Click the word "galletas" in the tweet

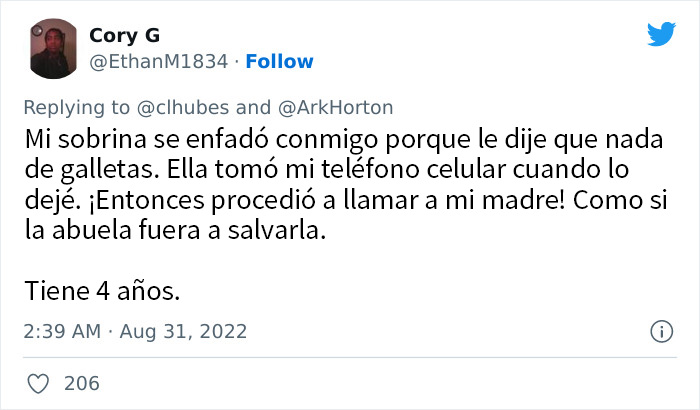[x=109, y=170]
